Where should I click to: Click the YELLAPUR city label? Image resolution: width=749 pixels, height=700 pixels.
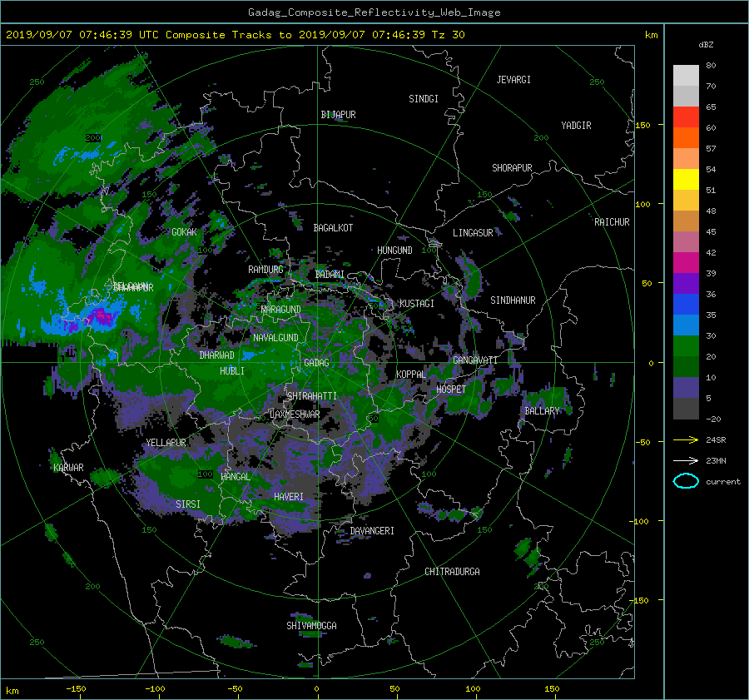[x=166, y=443]
